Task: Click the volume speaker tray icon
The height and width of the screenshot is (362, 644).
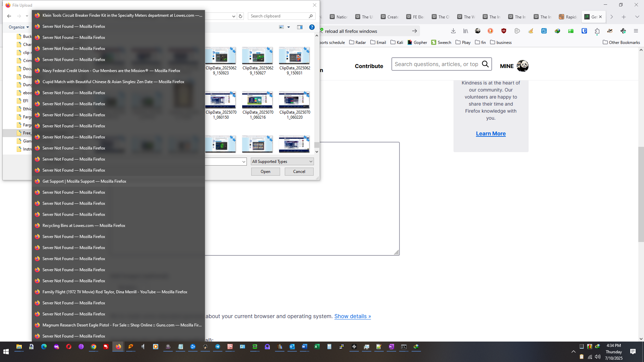Action: [598, 357]
